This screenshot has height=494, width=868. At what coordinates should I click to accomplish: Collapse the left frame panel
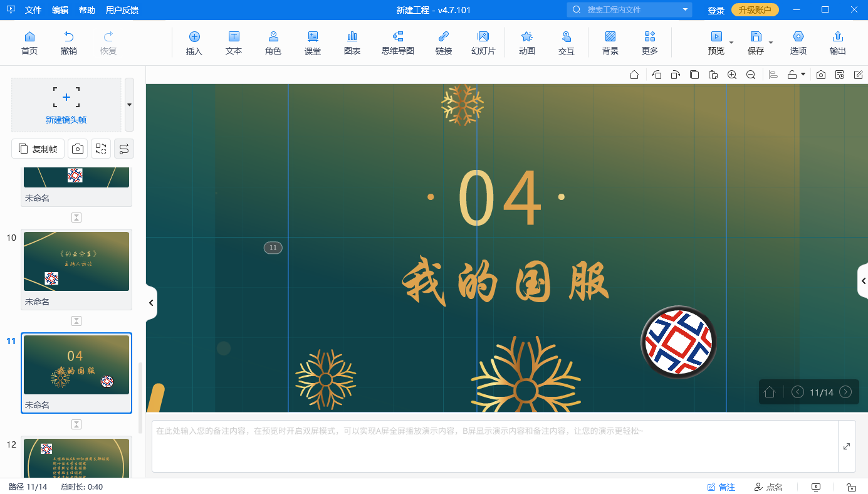pos(151,303)
